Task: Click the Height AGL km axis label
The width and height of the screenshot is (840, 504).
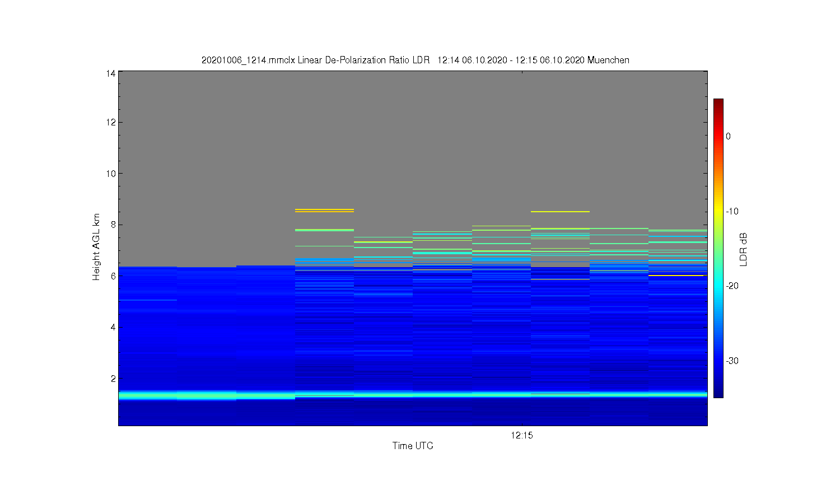Action: 96,247
